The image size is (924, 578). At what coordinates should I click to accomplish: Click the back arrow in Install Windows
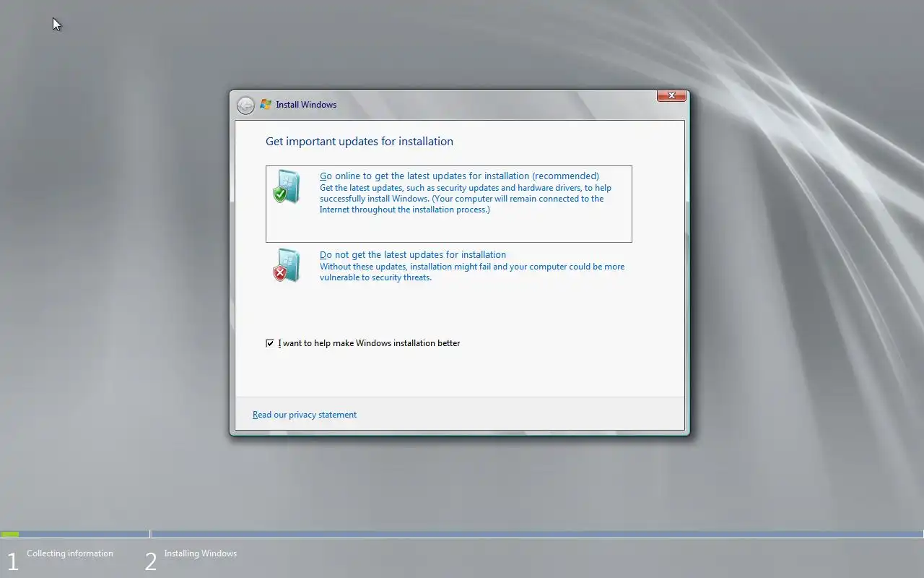[x=245, y=105]
